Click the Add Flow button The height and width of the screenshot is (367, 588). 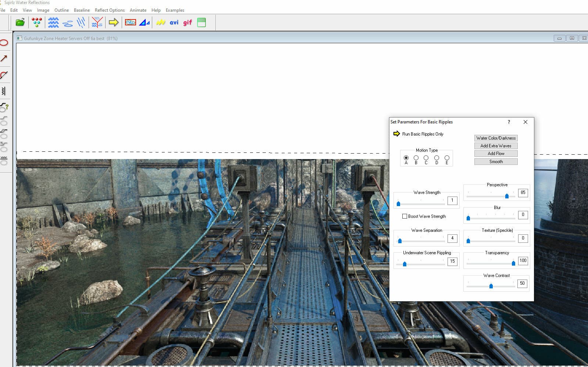point(496,154)
